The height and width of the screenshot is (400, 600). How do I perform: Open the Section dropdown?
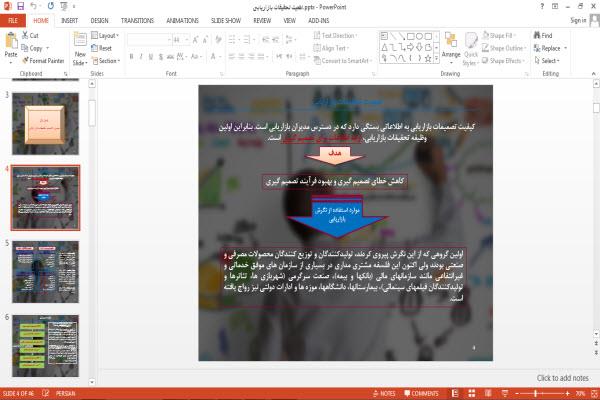pos(106,61)
